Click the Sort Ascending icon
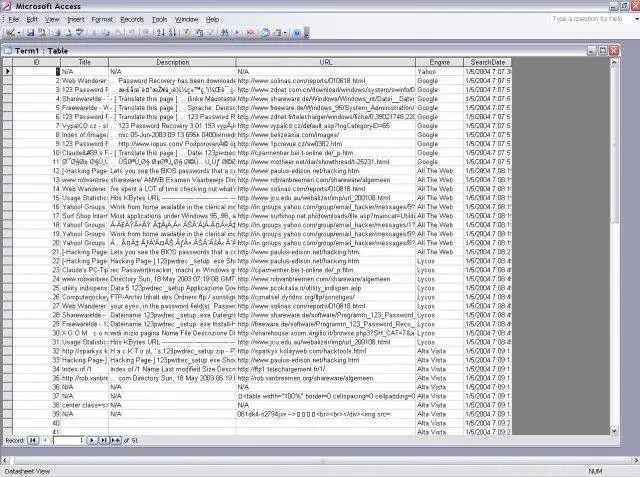The width and height of the screenshot is (640, 477). pyautogui.click(x=160, y=33)
